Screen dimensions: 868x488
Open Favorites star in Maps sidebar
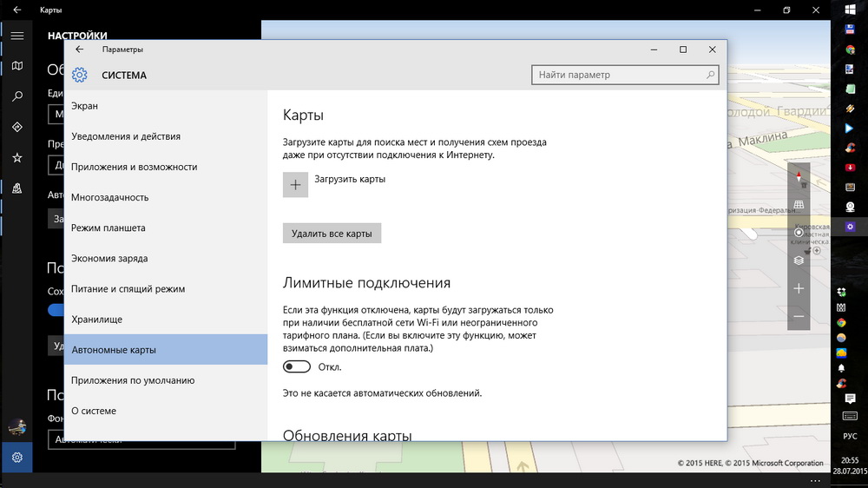(16, 158)
